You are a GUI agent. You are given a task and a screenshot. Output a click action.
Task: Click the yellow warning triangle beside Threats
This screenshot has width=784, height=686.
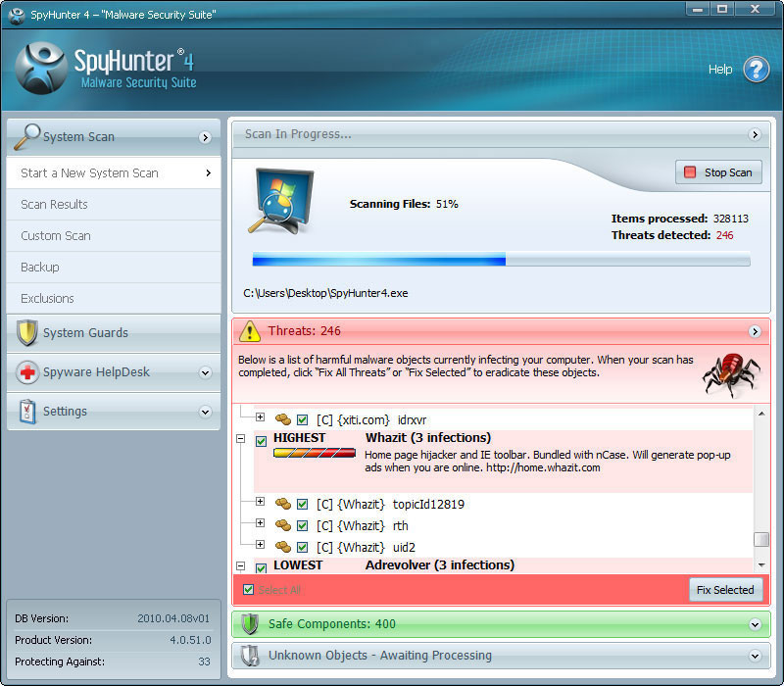click(x=250, y=331)
